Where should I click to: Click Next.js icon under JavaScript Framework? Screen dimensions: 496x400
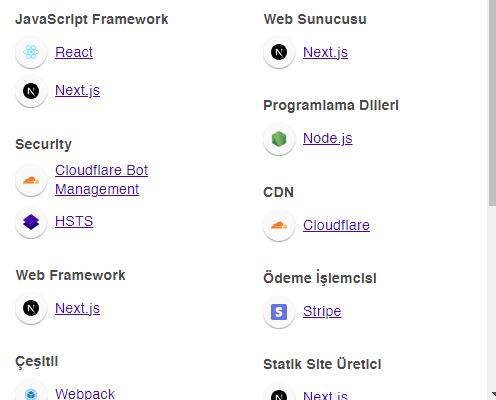pyautogui.click(x=31, y=91)
